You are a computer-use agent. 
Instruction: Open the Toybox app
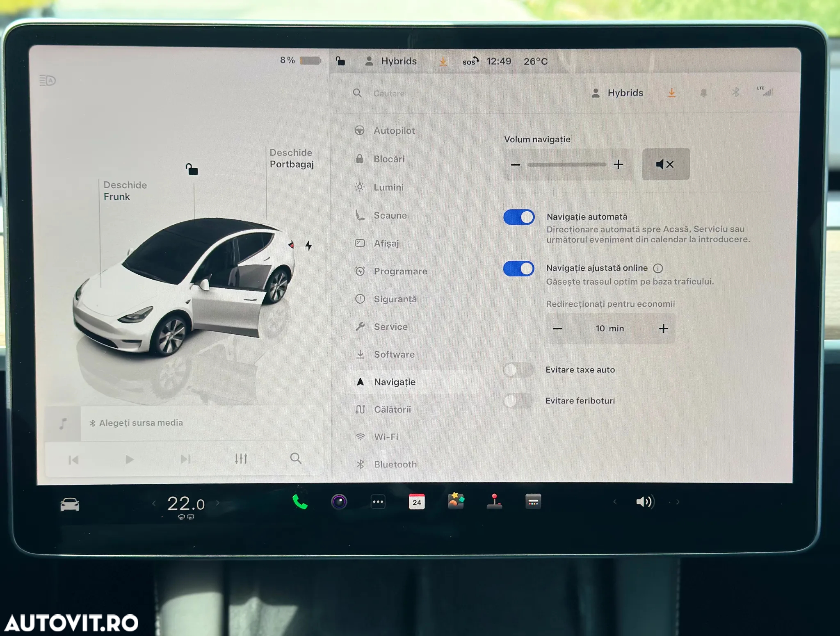click(456, 501)
